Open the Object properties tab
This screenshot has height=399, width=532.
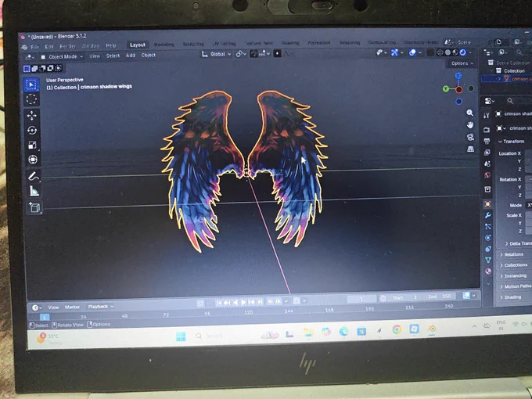[x=487, y=204]
